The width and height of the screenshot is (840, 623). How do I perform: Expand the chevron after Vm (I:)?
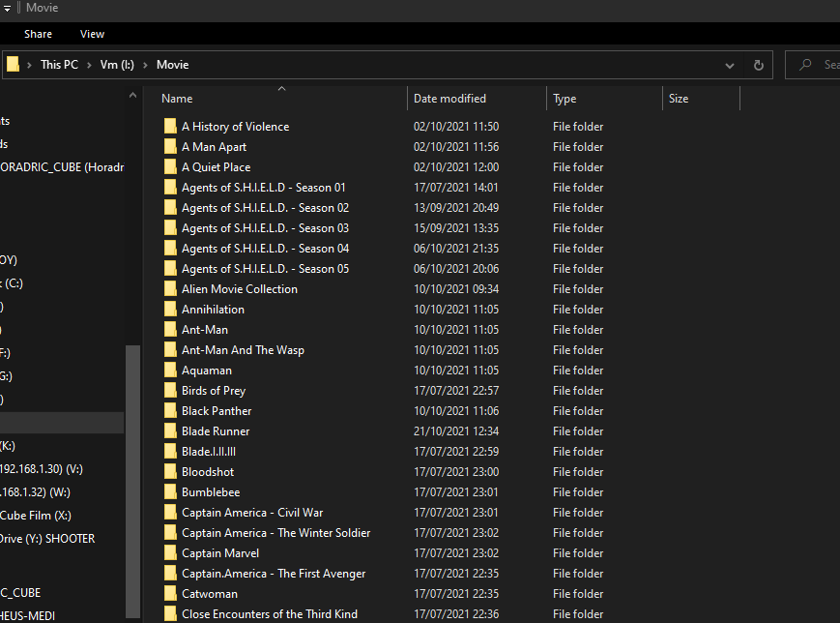click(145, 66)
